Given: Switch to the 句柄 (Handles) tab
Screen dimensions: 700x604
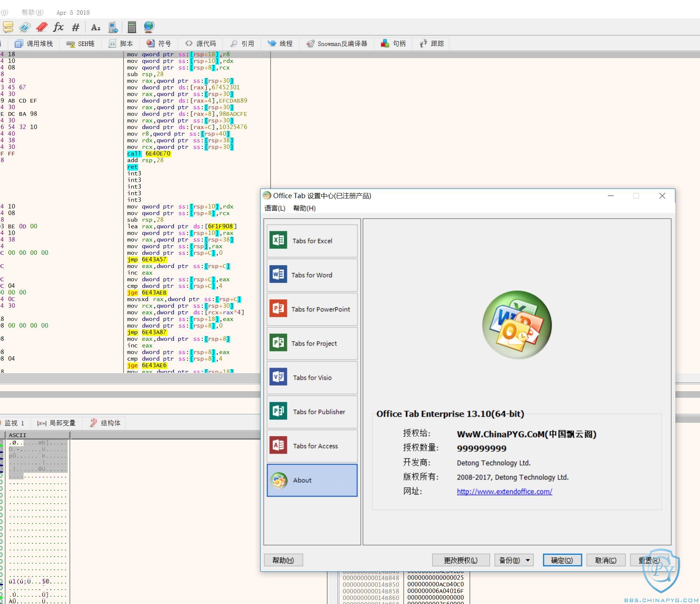Looking at the screenshot, I should (x=393, y=44).
